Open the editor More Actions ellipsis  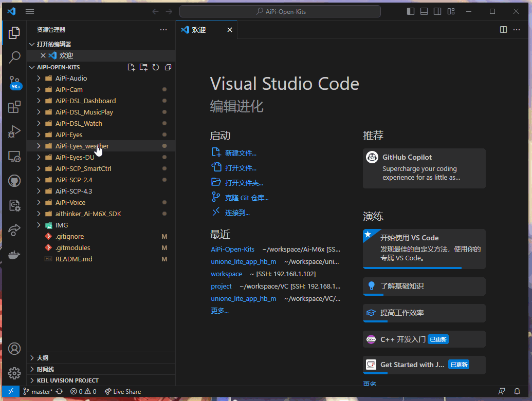click(x=517, y=30)
